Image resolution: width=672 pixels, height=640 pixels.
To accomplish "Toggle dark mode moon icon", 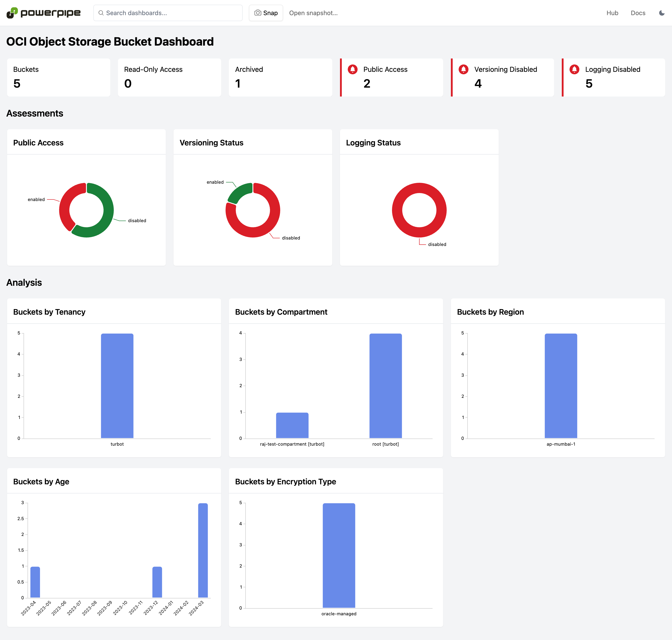I will tap(661, 13).
